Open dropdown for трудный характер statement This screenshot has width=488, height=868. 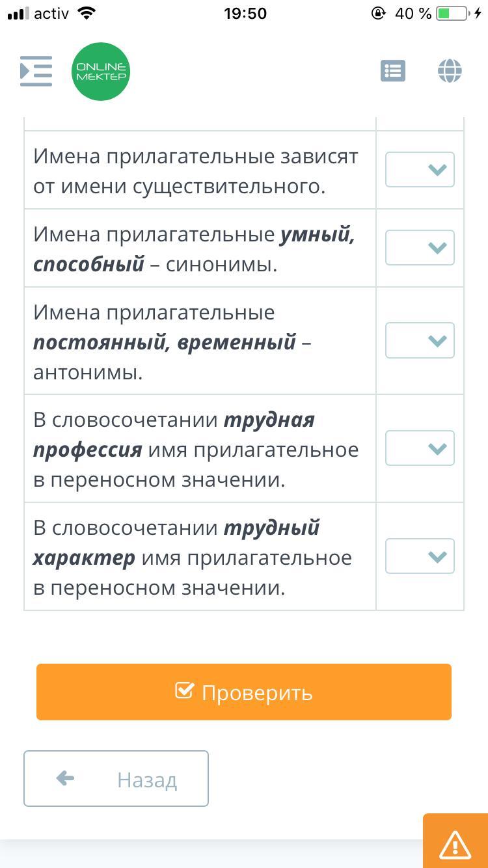click(420, 556)
